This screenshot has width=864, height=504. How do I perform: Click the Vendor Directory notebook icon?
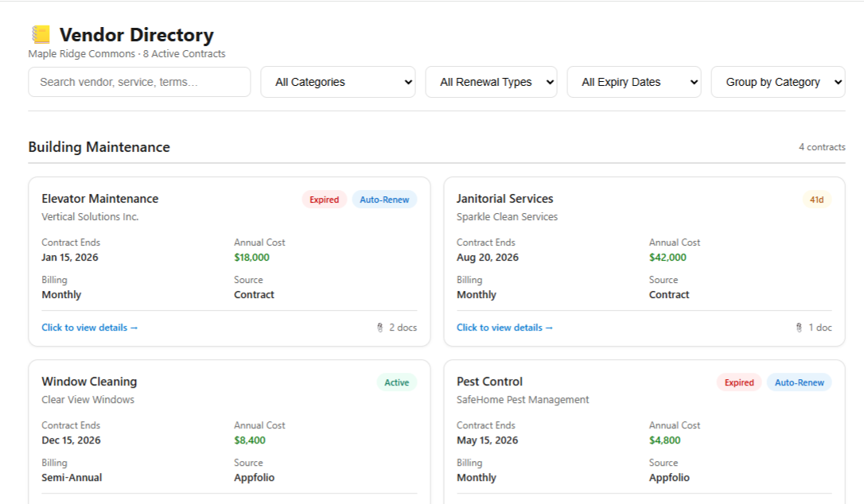[41, 35]
